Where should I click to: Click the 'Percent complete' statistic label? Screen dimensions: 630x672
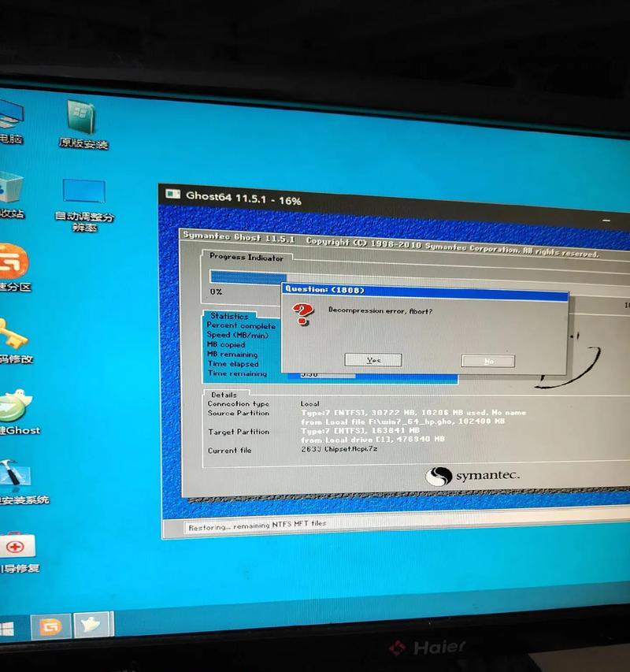pyautogui.click(x=241, y=325)
